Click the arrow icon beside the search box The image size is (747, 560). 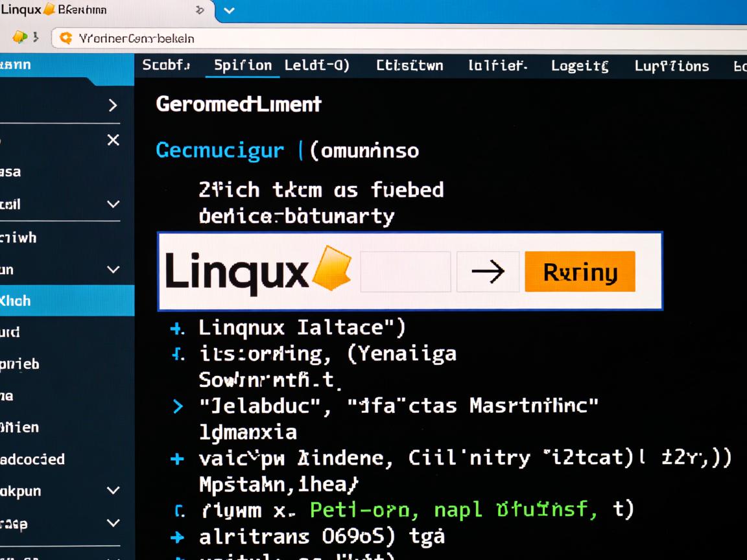coord(488,272)
